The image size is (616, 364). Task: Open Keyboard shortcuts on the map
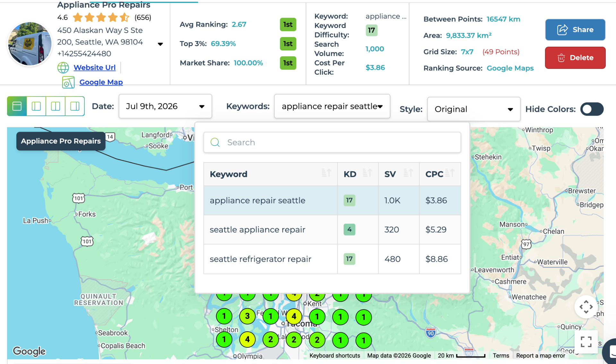(x=335, y=356)
